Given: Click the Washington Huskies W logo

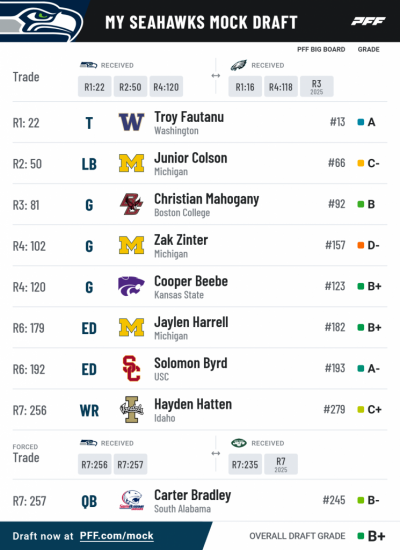Looking at the screenshot, I should click(x=131, y=122).
